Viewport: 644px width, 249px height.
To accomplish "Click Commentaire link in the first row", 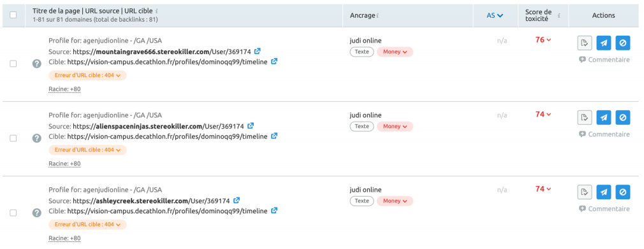I will pyautogui.click(x=604, y=59).
